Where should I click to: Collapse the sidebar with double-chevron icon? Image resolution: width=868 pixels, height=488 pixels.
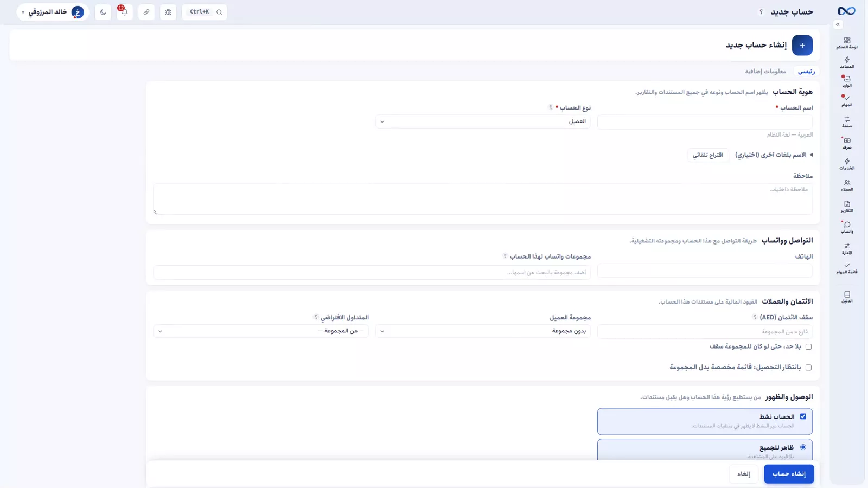(x=838, y=24)
